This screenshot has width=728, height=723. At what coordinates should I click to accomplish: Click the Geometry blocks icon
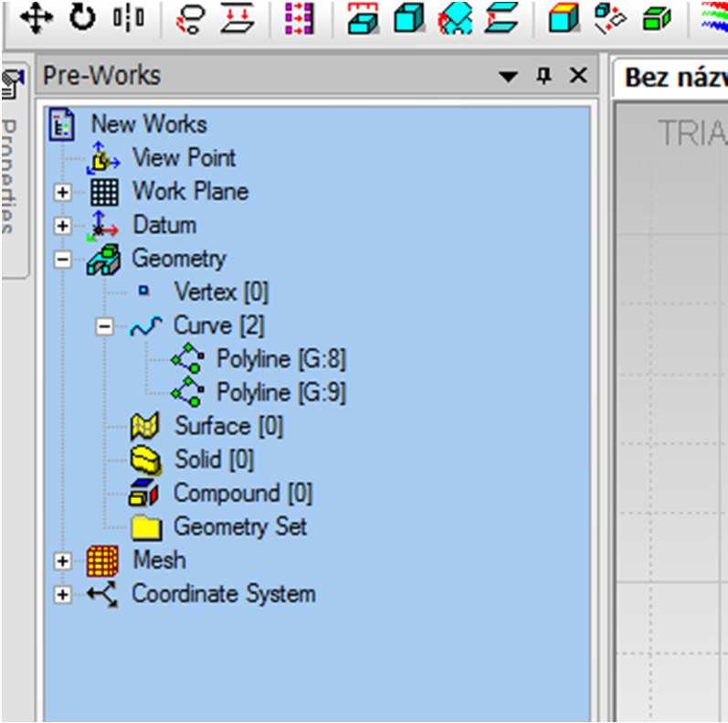(x=103, y=260)
